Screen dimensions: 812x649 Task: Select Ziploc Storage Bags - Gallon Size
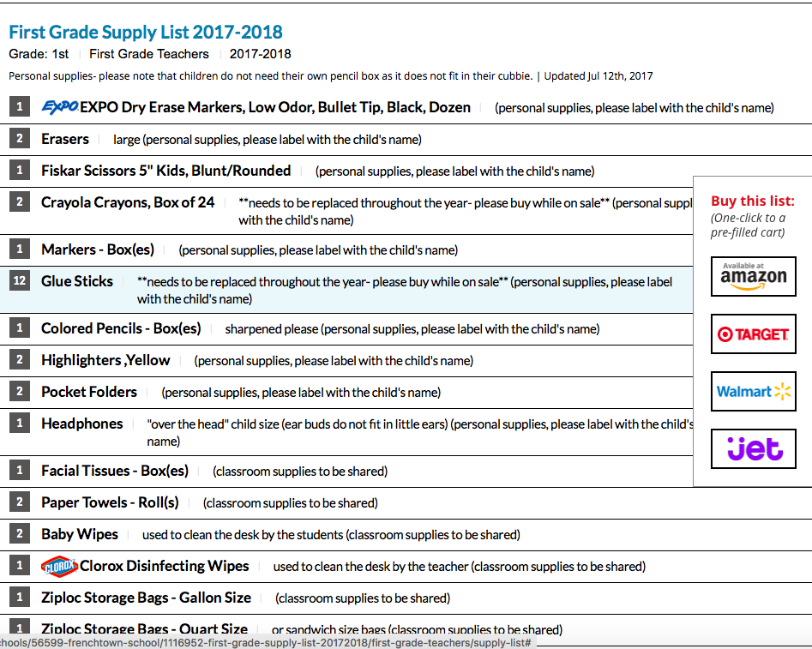point(147,598)
